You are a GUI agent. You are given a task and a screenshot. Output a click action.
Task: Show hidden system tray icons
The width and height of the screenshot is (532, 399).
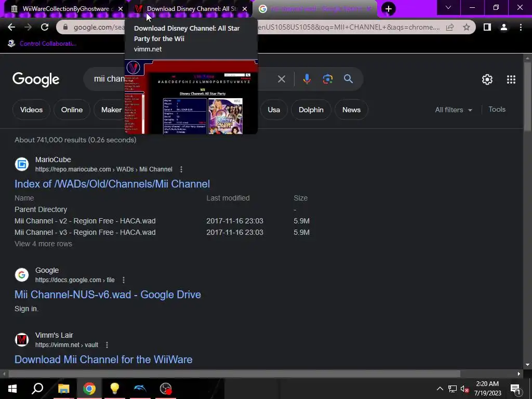[x=440, y=389]
